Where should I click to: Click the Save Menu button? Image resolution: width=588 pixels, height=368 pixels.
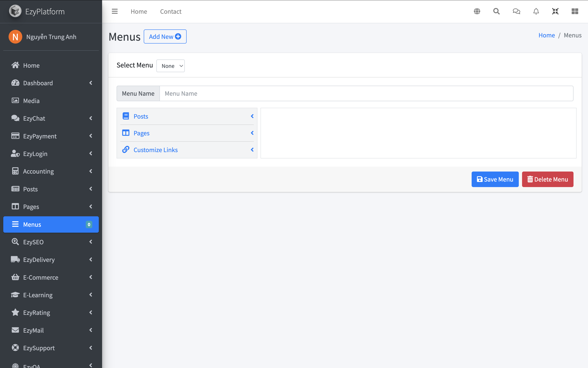[495, 179]
